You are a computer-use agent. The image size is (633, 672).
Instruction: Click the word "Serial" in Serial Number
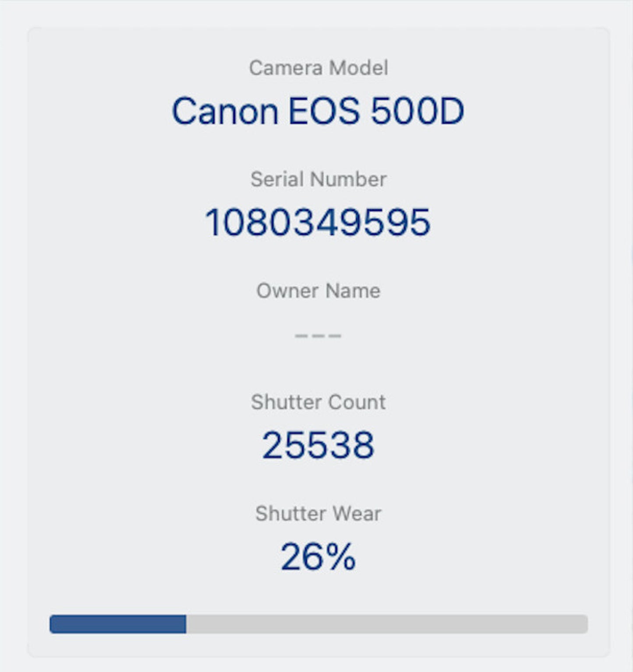[x=277, y=179]
